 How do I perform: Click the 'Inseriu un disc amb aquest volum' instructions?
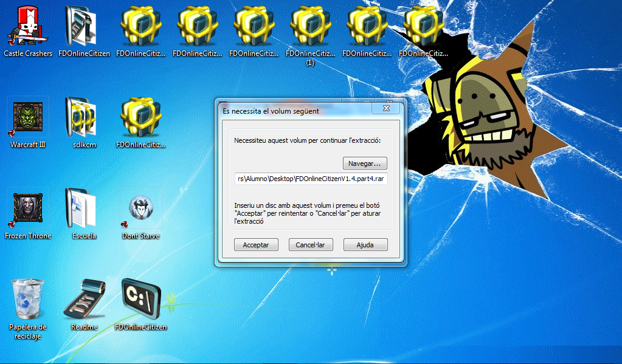[308, 213]
